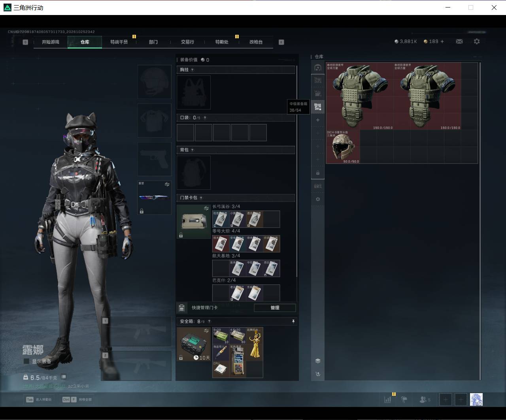Select the highlighted 中级装备箱 storage container icon

point(318,107)
